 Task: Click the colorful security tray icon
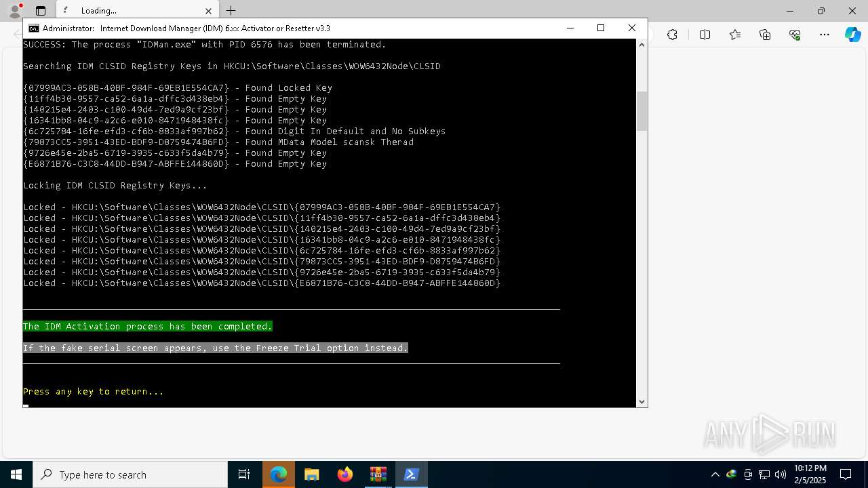pyautogui.click(x=732, y=474)
